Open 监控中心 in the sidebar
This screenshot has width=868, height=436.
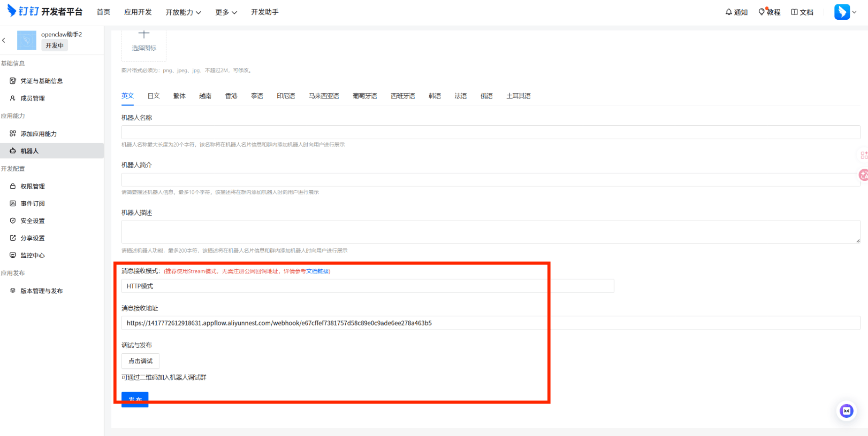[32, 255]
